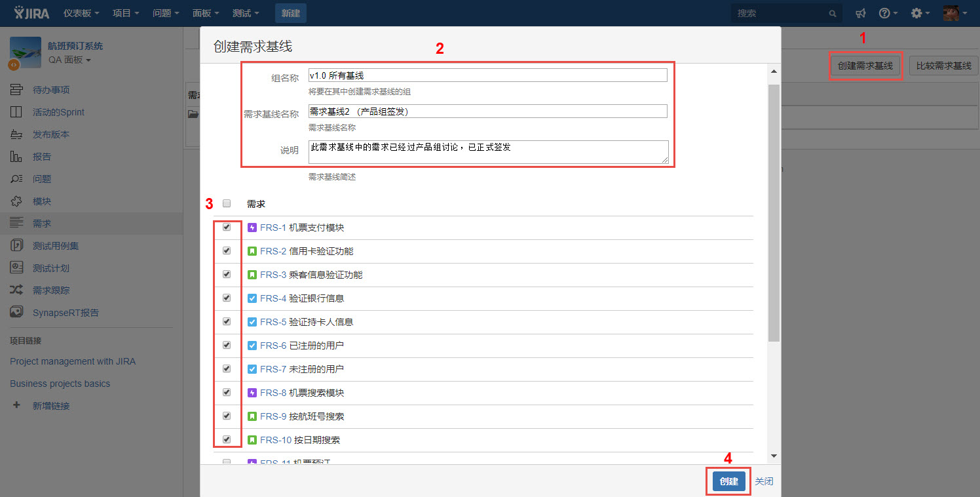
Task: Open SynapseRT报告 page
Action: [66, 313]
